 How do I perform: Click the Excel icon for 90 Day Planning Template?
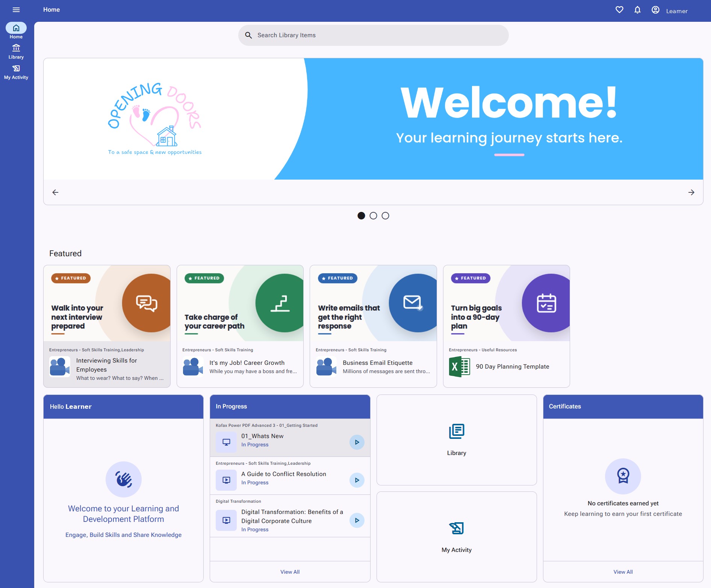459,366
